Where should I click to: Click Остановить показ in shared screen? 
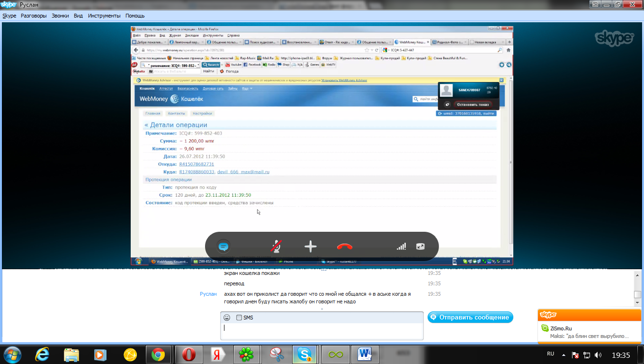click(473, 104)
